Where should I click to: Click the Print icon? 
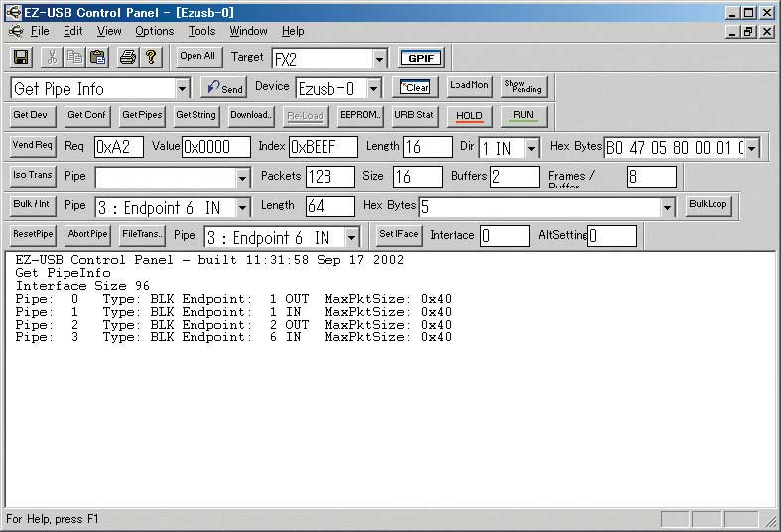click(x=128, y=57)
